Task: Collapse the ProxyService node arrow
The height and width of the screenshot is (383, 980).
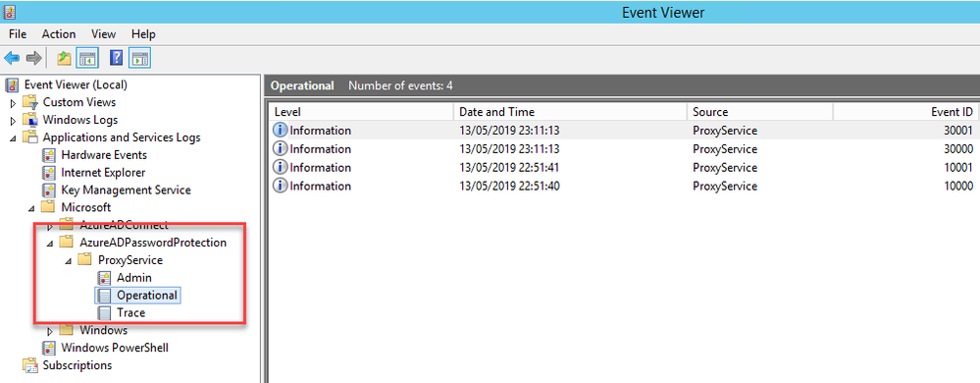Action: (x=69, y=261)
